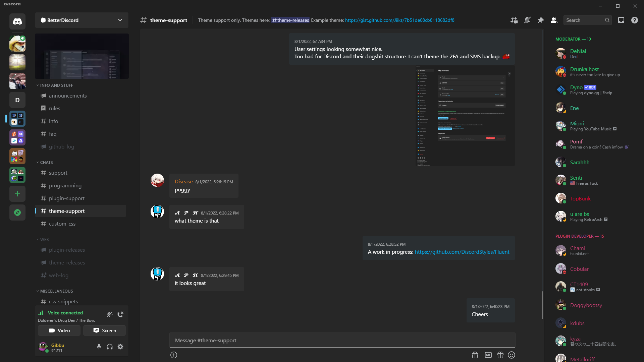
Task: Open the https://github.com/DiscordStyles/Fluent link
Action: (x=462, y=252)
